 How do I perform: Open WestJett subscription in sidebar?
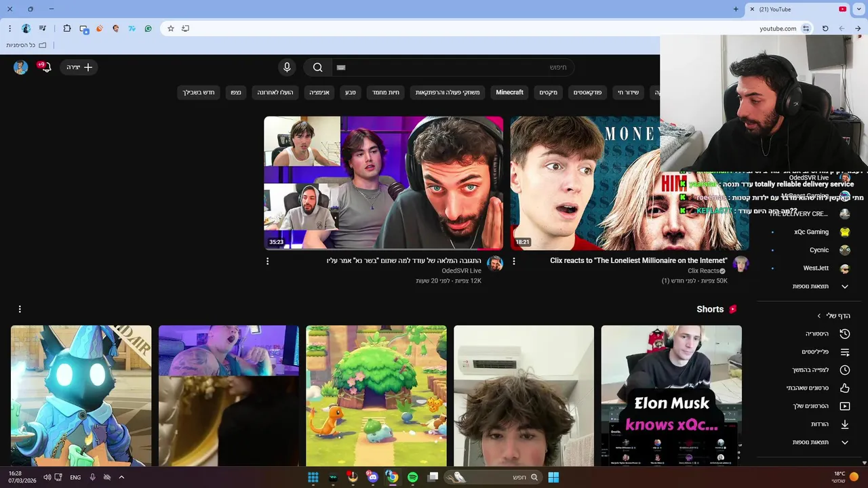pyautogui.click(x=816, y=268)
